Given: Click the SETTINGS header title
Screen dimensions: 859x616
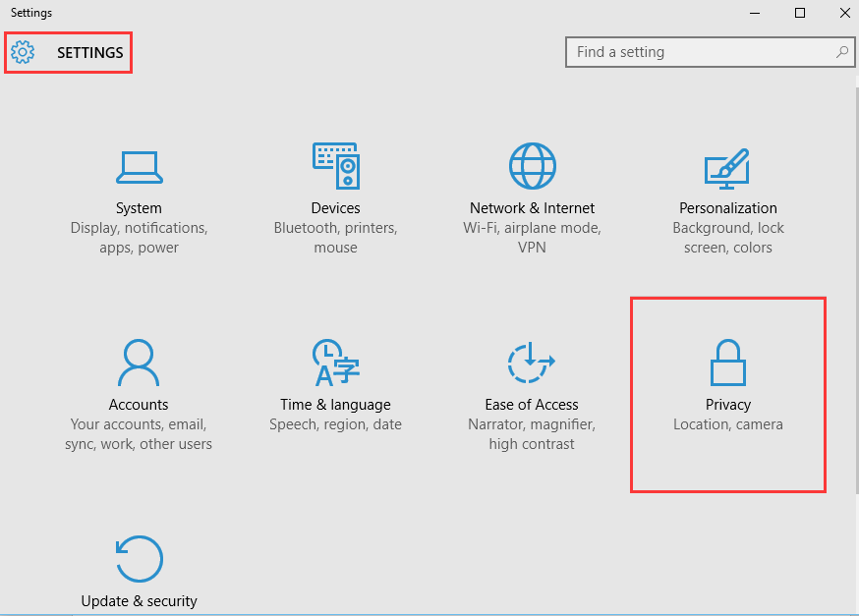Looking at the screenshot, I should point(90,53).
